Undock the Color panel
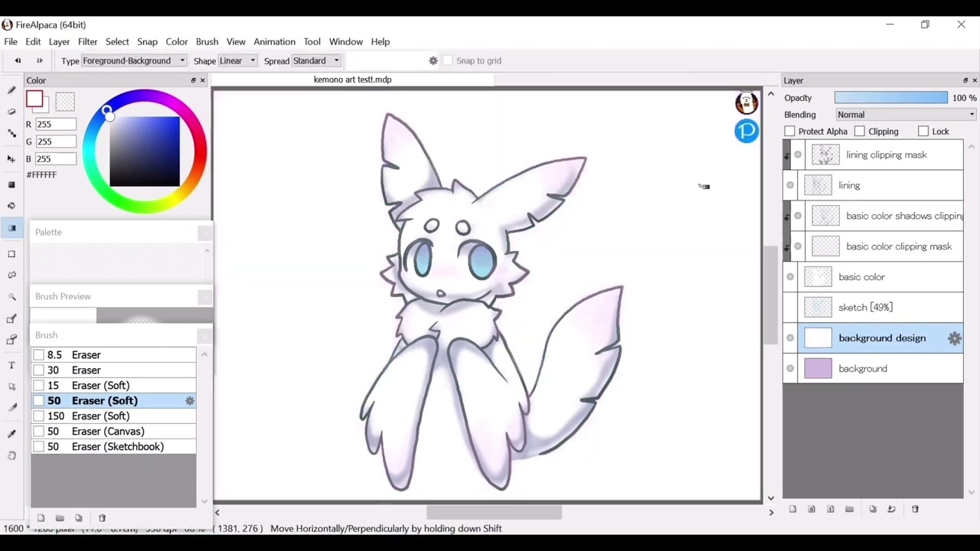Viewport: 980px width, 551px height. click(x=193, y=80)
